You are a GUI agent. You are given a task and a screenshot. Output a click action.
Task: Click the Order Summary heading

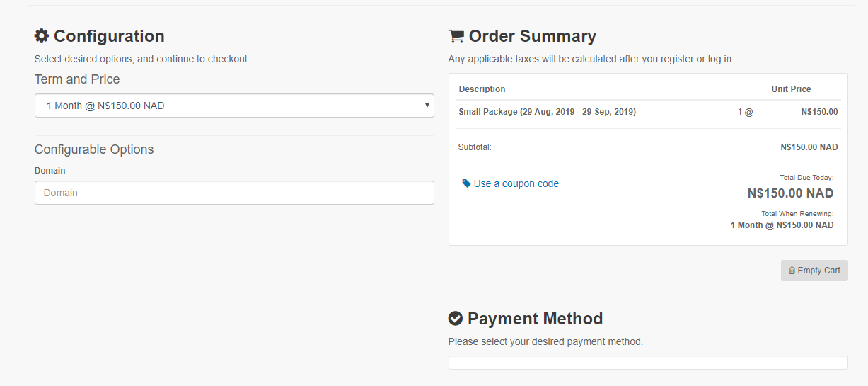click(532, 36)
